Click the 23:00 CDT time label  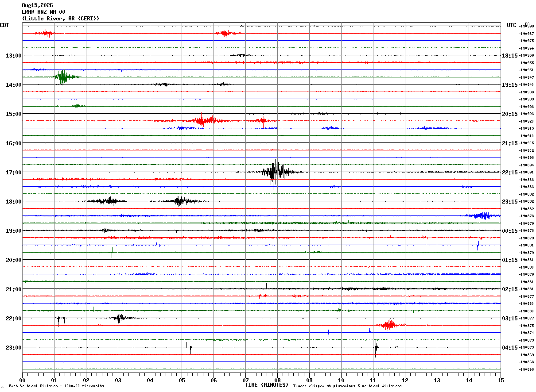tap(13, 347)
